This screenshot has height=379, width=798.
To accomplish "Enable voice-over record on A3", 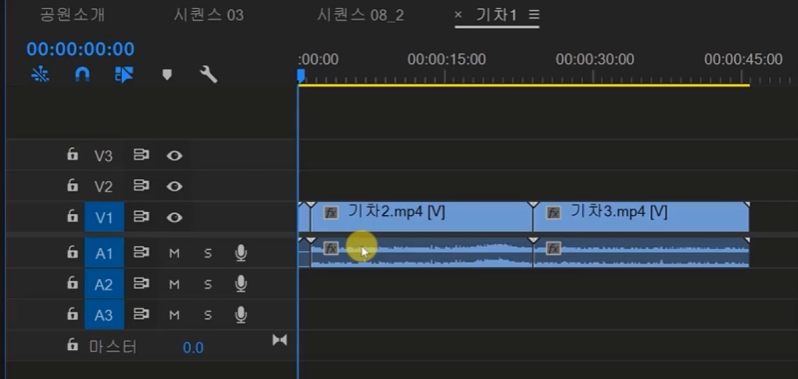I will pos(241,315).
